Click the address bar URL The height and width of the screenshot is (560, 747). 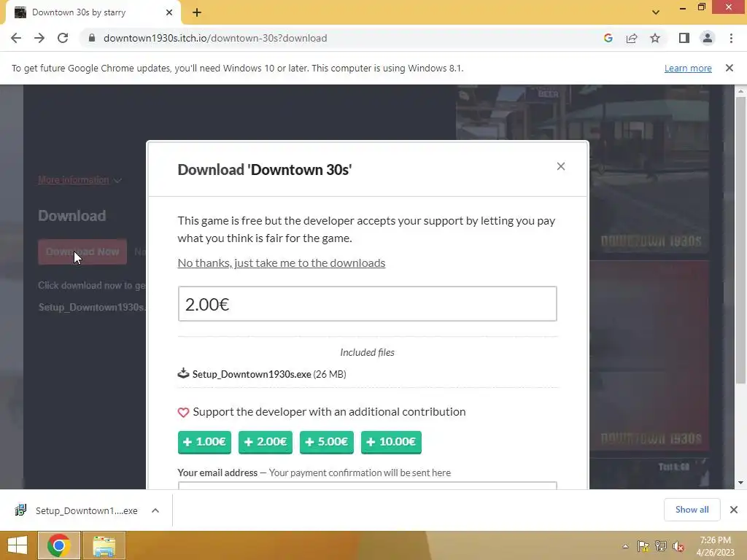(215, 38)
